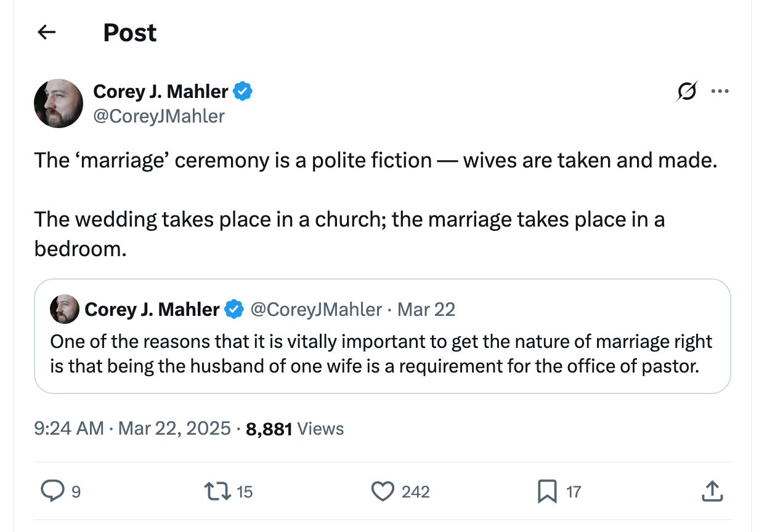Click the 9:24 AM timestamp
This screenshot has width=767, height=532.
[x=67, y=428]
